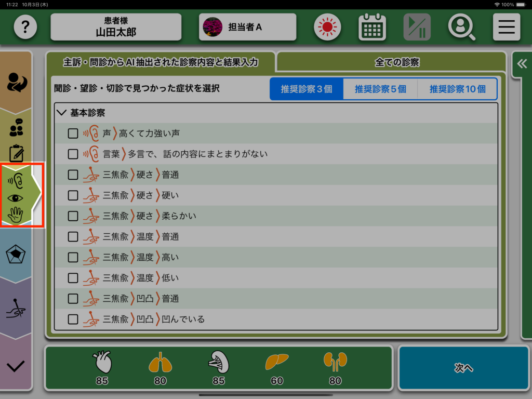
Task: Open the patient search magnifier icon
Action: pyautogui.click(x=461, y=27)
